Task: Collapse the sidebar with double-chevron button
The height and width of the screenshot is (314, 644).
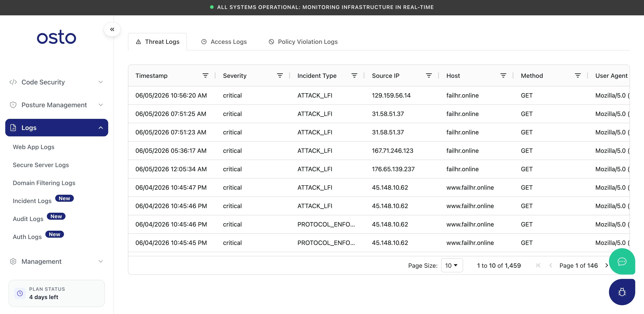Action: pos(112,29)
